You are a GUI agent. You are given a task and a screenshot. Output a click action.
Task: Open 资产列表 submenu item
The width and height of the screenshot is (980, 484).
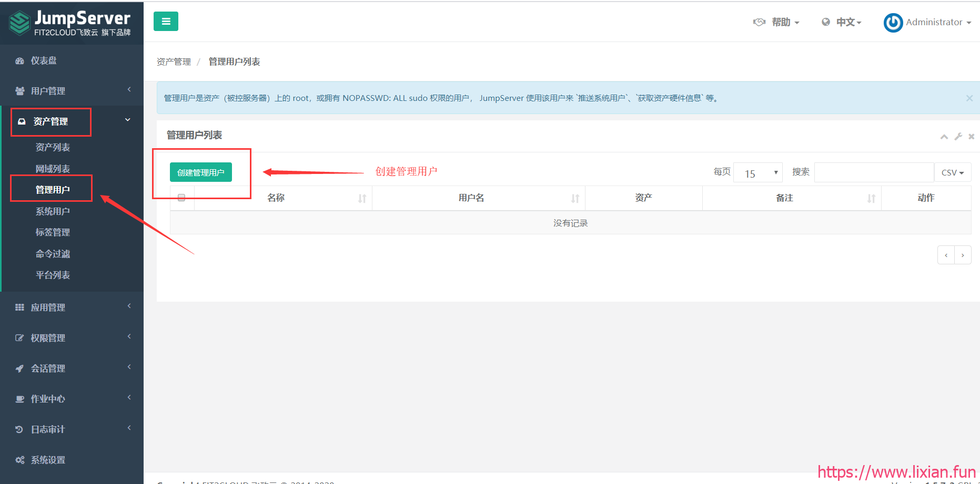coord(53,148)
